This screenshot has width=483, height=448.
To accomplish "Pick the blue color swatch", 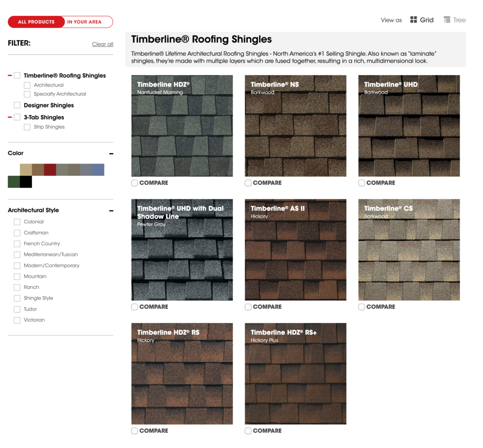I will tap(98, 170).
